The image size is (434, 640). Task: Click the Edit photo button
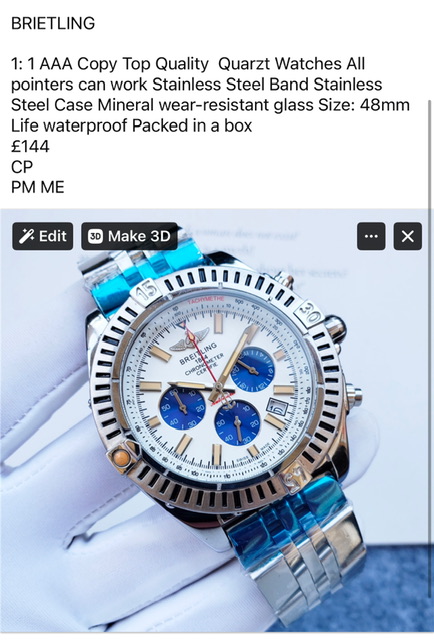click(x=43, y=236)
